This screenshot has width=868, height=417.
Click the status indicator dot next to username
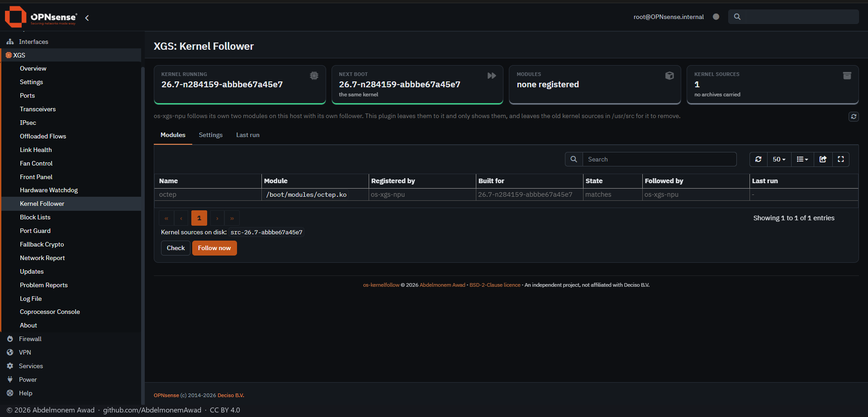pos(716,17)
